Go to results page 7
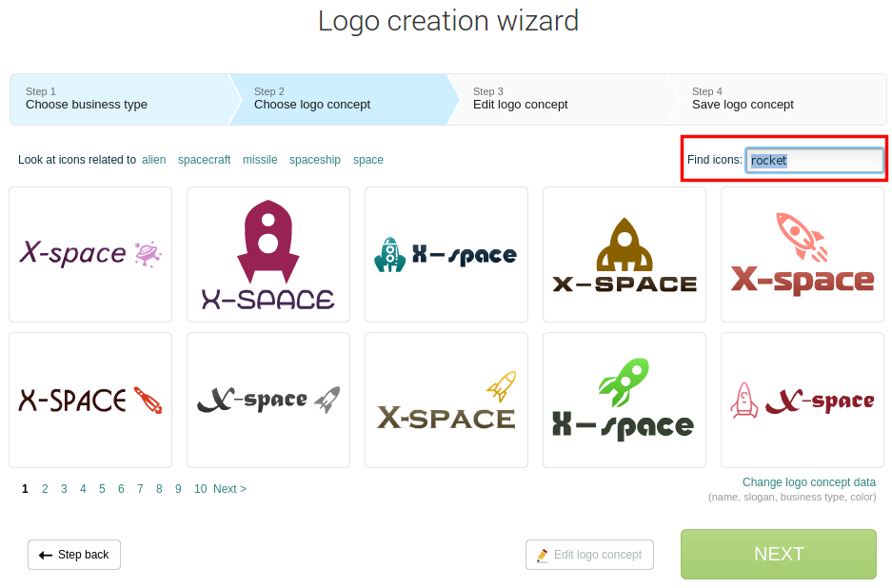This screenshot has width=892, height=588. [x=140, y=489]
